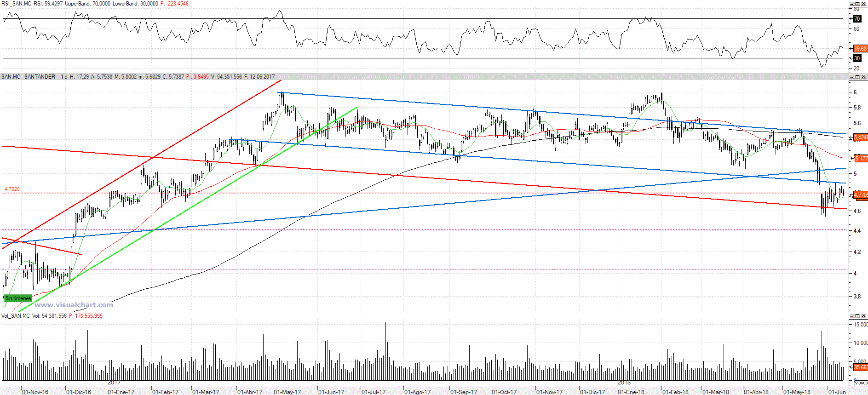Click the 'UpperBand: 70,0000' header value
The width and height of the screenshot is (868, 395).
click(88, 4)
